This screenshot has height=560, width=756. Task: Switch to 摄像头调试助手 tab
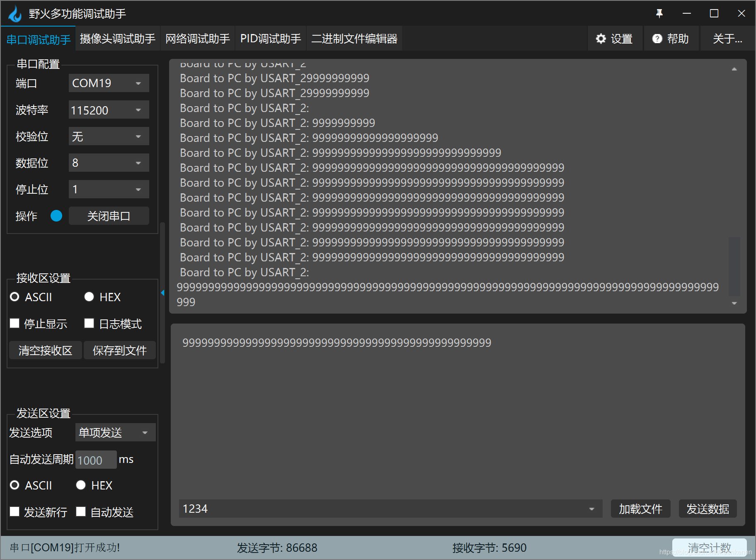[x=118, y=39]
